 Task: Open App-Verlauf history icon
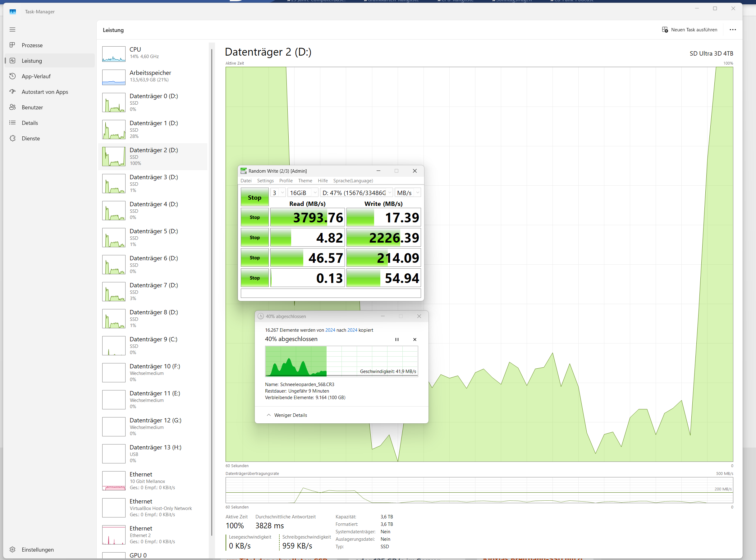pos(12,76)
